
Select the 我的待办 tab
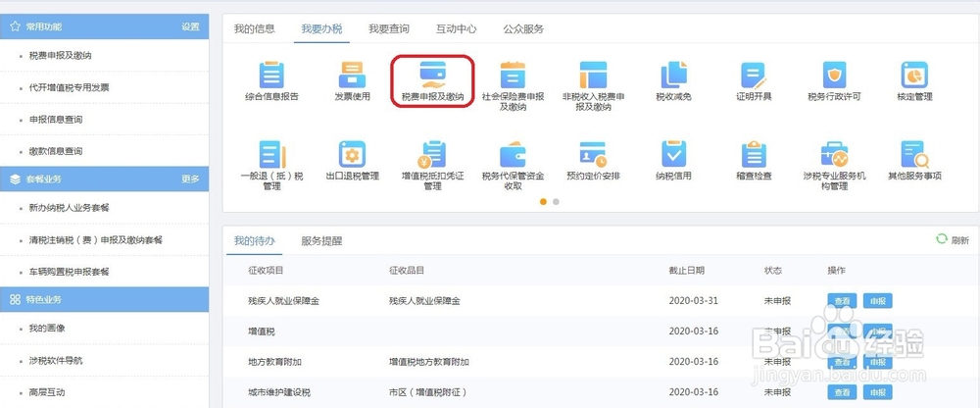coord(255,241)
